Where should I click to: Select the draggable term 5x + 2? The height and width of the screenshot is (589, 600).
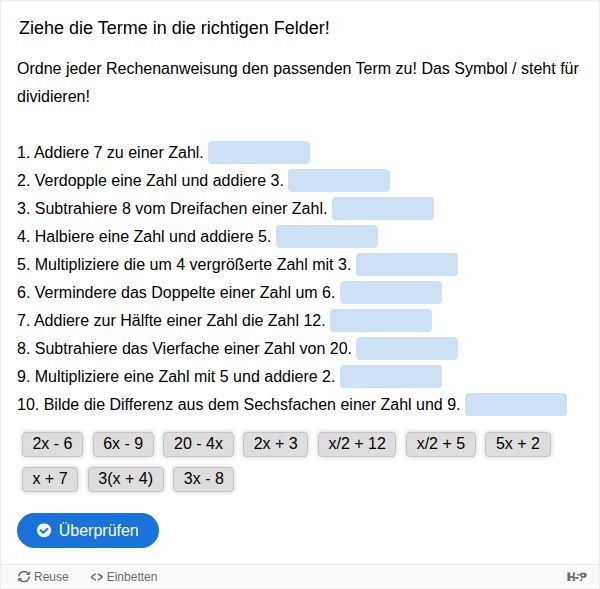click(x=518, y=444)
